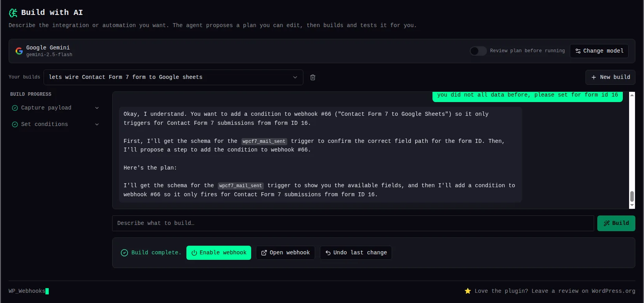This screenshot has height=303, width=644.
Task: Click the chat scroll down arrow
Action: point(632,206)
